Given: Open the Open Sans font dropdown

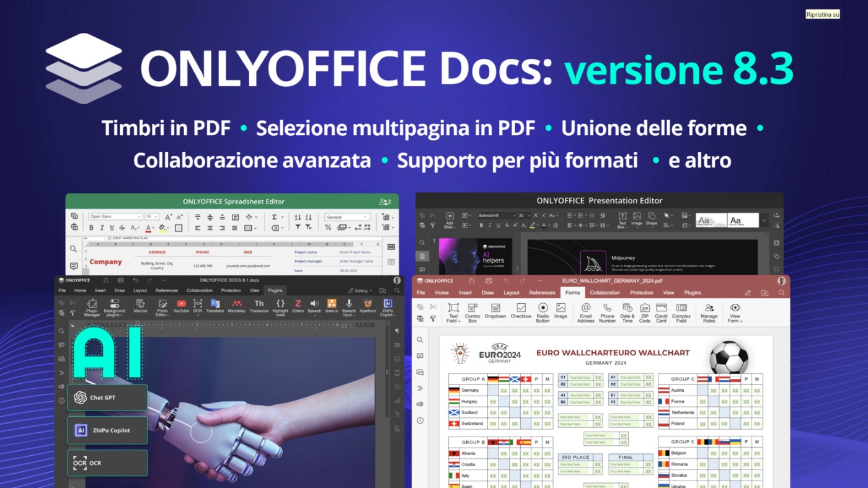Looking at the screenshot, I should click(x=115, y=216).
